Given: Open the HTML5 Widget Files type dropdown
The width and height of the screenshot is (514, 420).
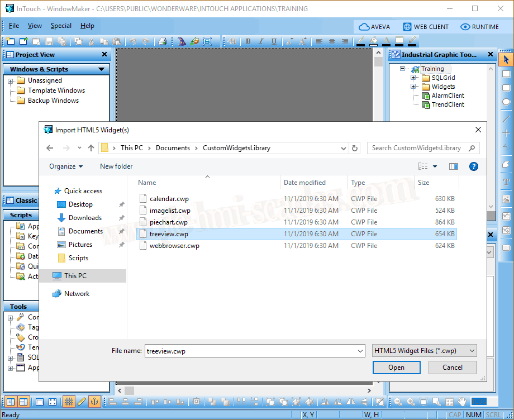Looking at the screenshot, I should tap(425, 351).
